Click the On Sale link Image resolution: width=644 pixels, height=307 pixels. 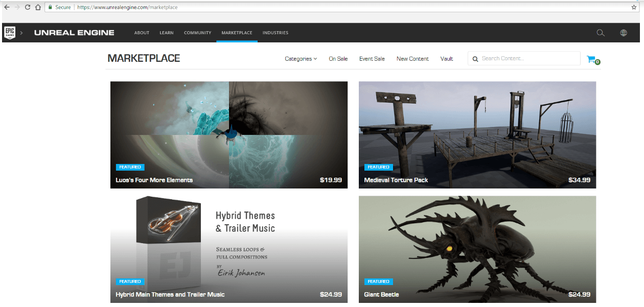(x=338, y=59)
